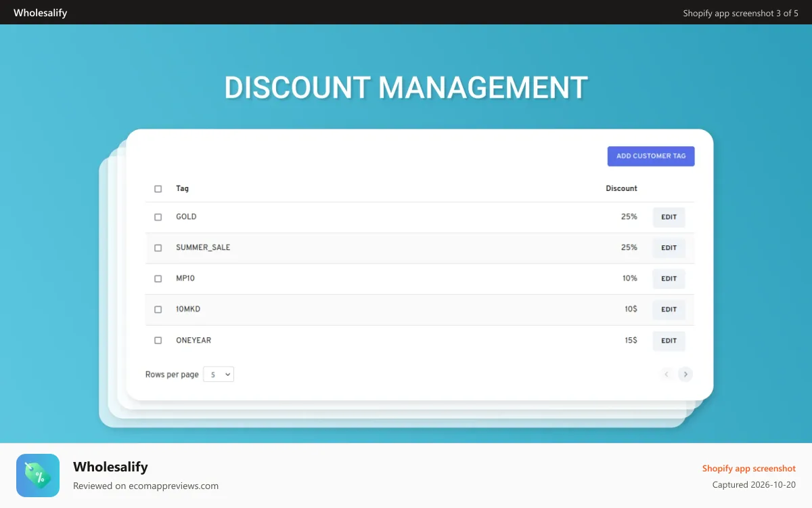Edit the SUMMER_SALE tag discount
812x508 pixels.
pyautogui.click(x=669, y=248)
